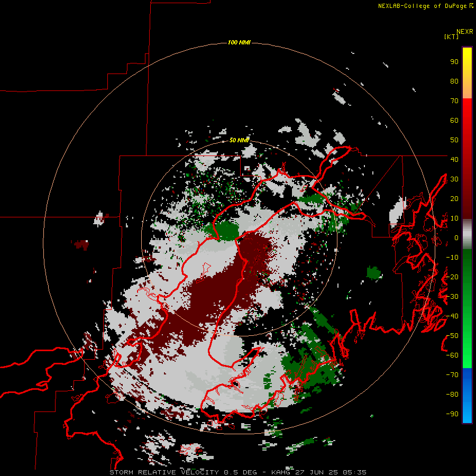Click the positive 40 scale value
The width and height of the screenshot is (476, 476).
pos(454,160)
